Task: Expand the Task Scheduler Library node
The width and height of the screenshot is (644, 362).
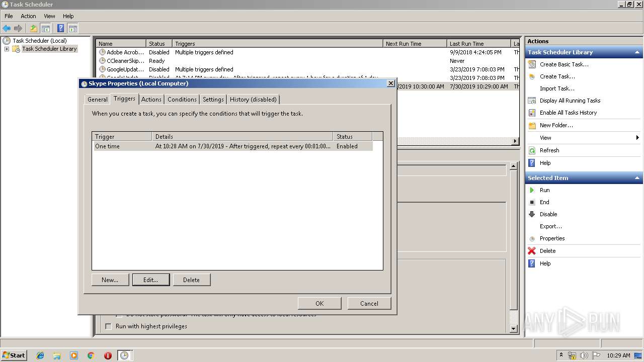Action: (7, 49)
